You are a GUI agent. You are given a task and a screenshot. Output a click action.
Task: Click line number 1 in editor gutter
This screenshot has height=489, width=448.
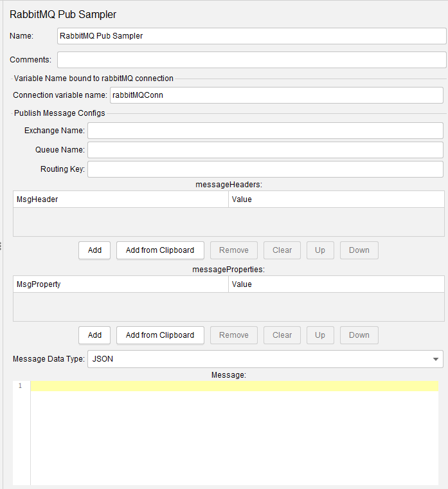coord(21,386)
